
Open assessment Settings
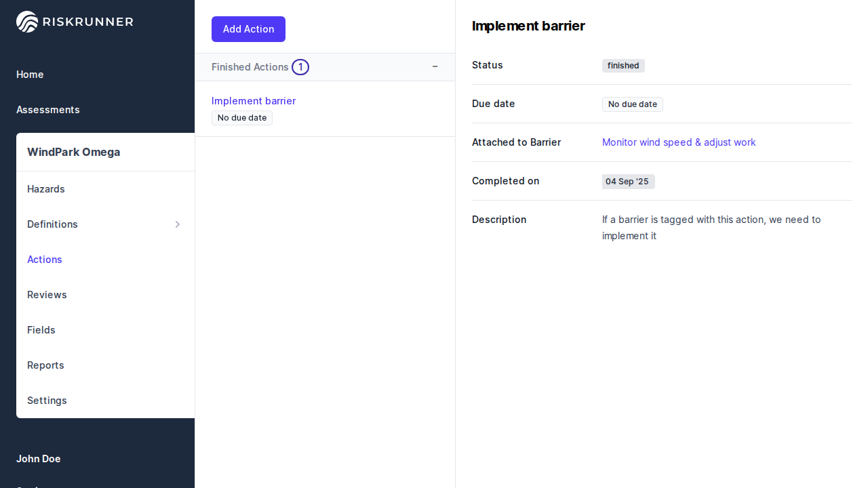click(x=47, y=401)
